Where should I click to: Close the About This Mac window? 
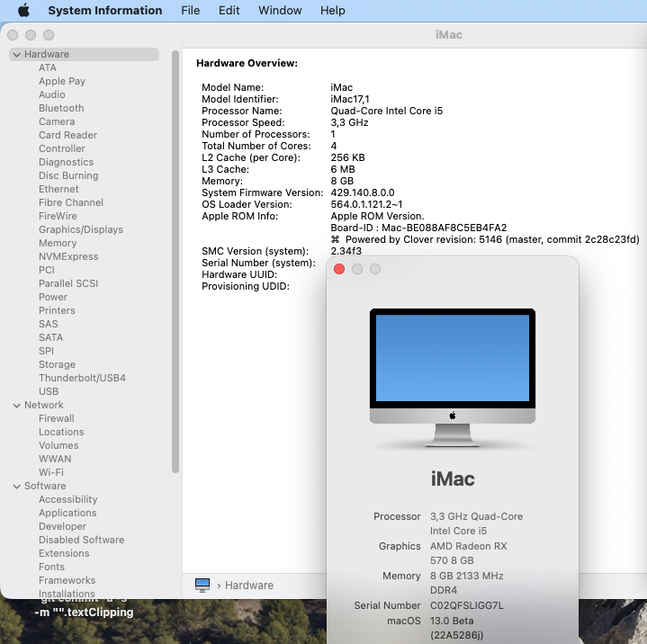pos(339,269)
